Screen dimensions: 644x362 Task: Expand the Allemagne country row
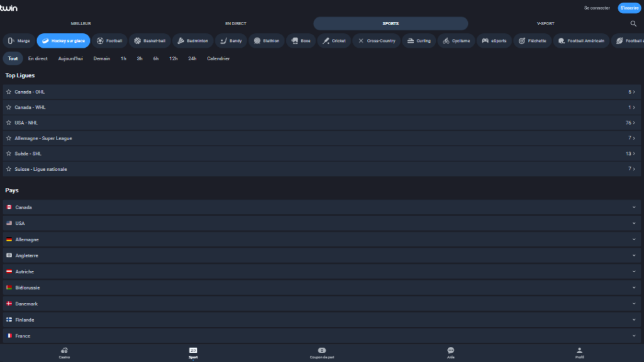coord(322,239)
